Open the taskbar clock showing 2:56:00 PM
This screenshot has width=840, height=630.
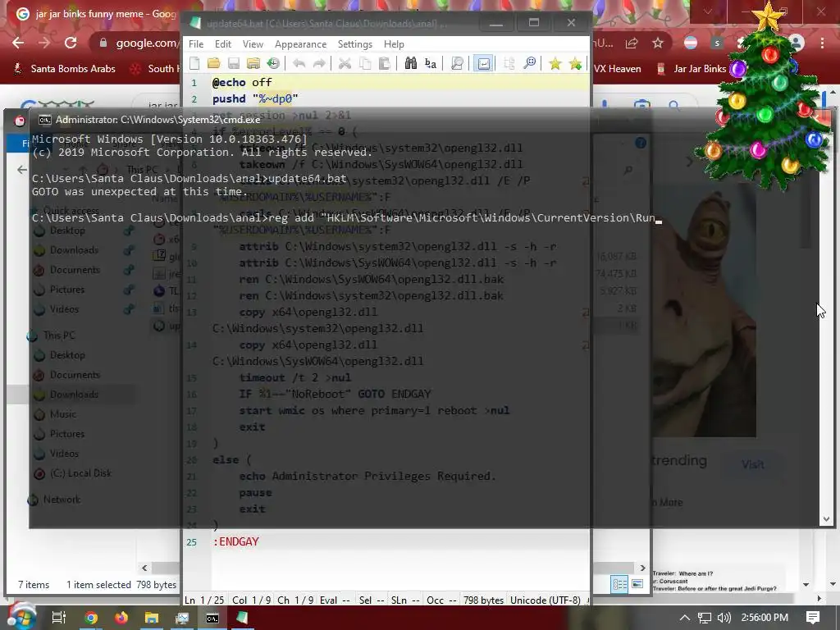click(x=765, y=618)
